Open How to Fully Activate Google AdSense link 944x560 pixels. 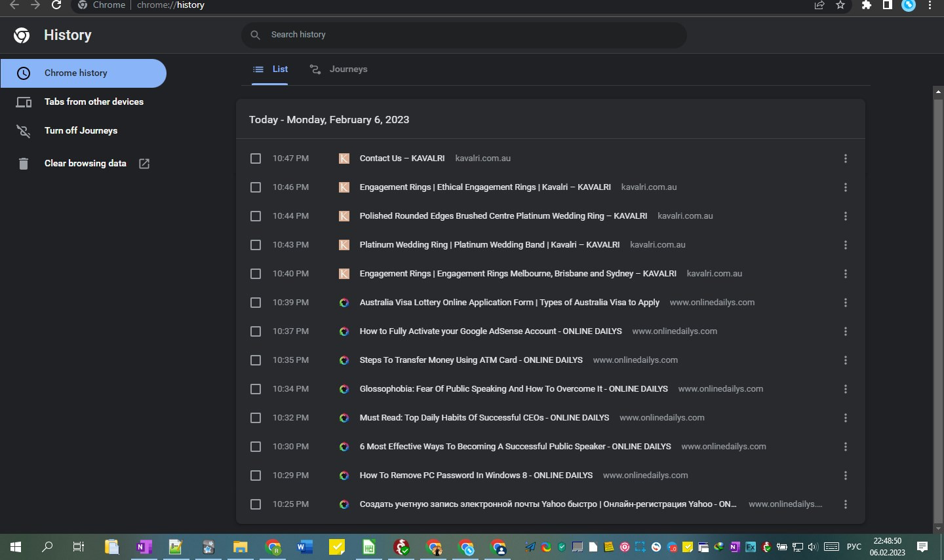tap(490, 331)
